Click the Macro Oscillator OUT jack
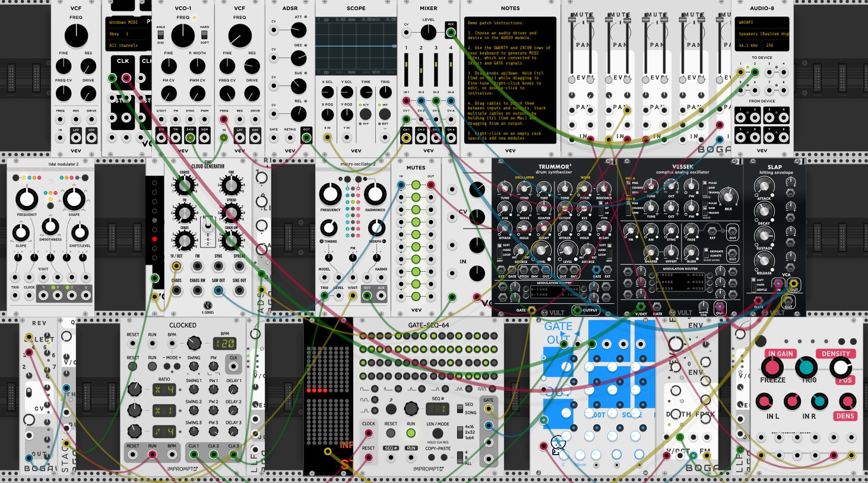Viewport: 868px width, 483px height. pos(368,294)
